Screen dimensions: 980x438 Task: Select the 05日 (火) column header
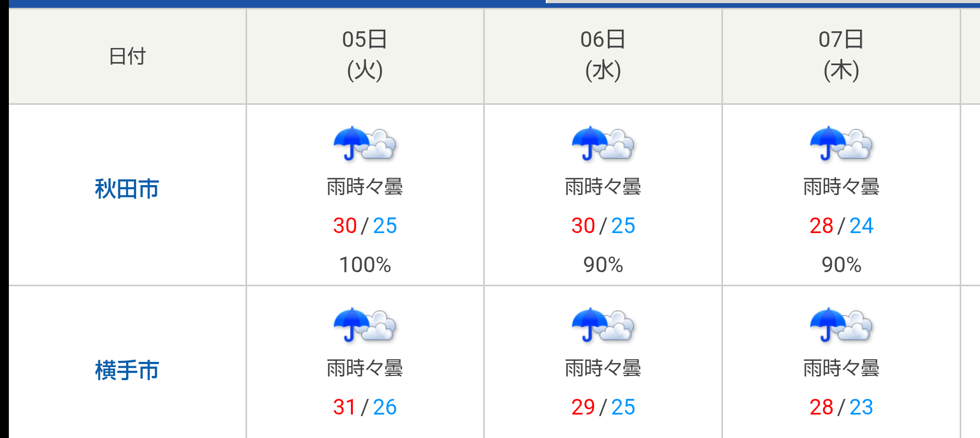pos(365,56)
